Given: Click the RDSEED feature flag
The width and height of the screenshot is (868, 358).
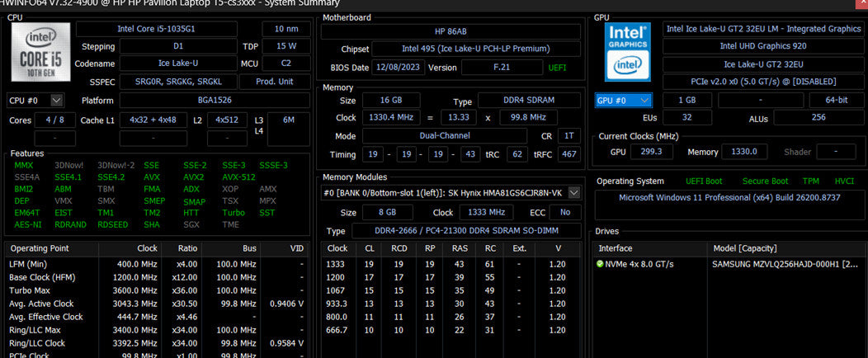Looking at the screenshot, I should pyautogui.click(x=113, y=224).
